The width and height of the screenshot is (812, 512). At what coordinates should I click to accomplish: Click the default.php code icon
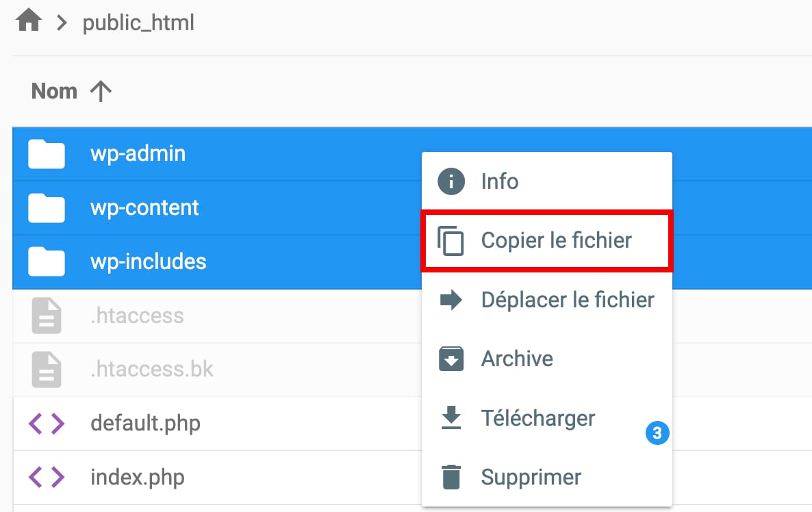tap(47, 424)
